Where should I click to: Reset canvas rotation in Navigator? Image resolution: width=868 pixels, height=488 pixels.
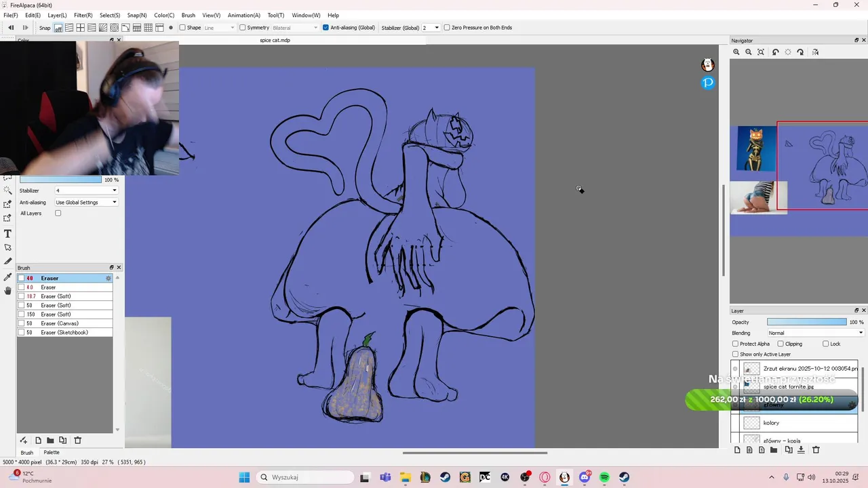point(788,52)
